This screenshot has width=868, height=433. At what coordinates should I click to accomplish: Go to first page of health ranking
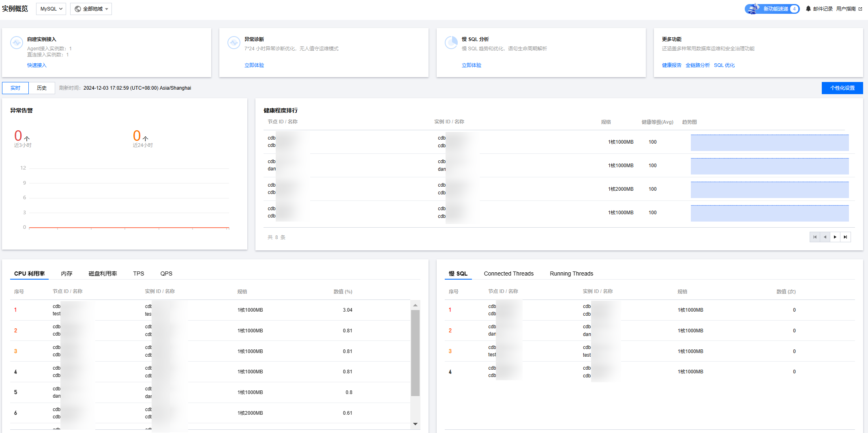[x=815, y=237]
